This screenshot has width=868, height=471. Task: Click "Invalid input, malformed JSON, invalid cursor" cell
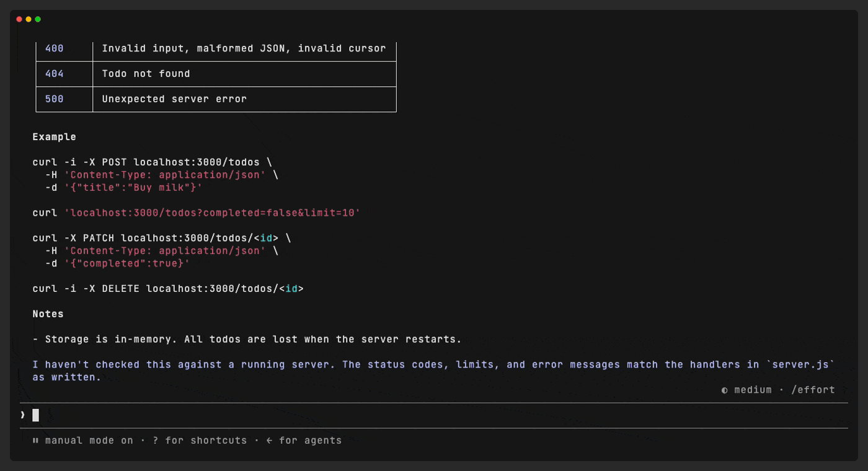pos(244,48)
